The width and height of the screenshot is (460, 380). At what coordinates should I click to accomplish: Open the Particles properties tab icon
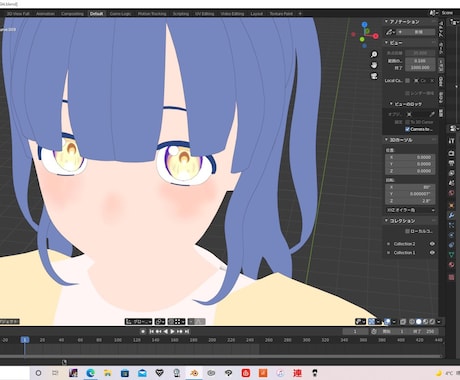(451, 225)
